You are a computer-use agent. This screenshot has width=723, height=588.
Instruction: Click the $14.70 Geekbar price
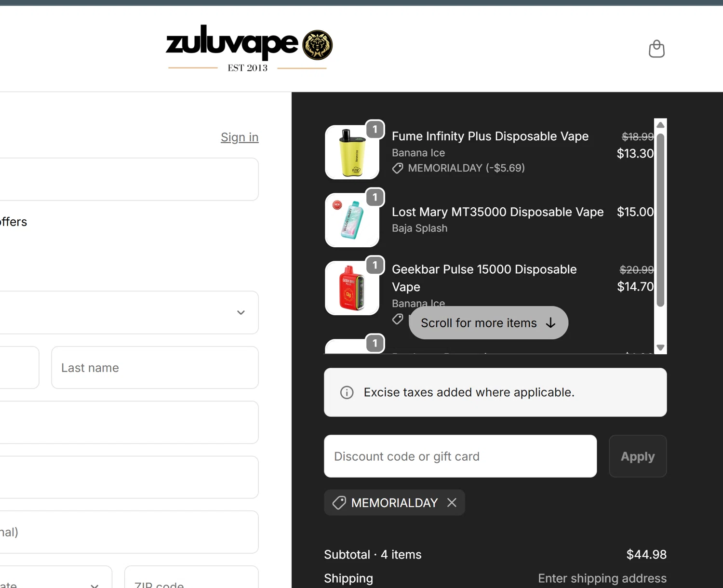[x=635, y=287]
